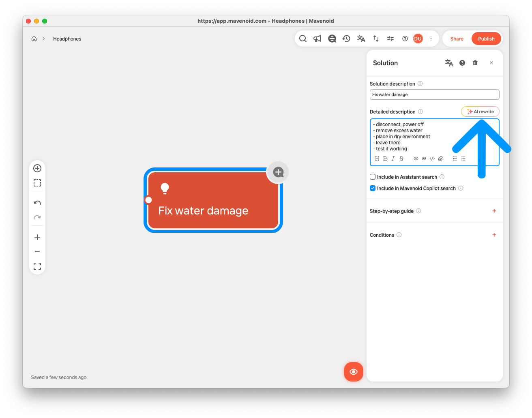The width and height of the screenshot is (532, 418).
Task: Select the Fix water damage node
Action: point(213,200)
